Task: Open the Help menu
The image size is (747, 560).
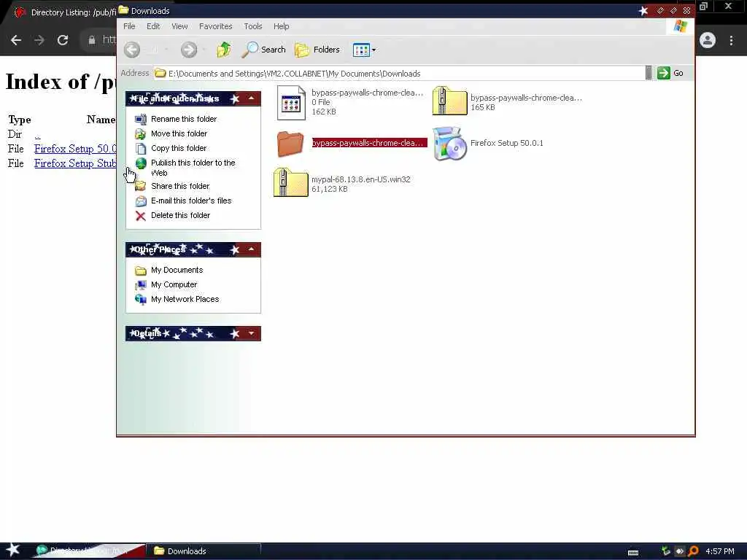Action: [x=281, y=26]
